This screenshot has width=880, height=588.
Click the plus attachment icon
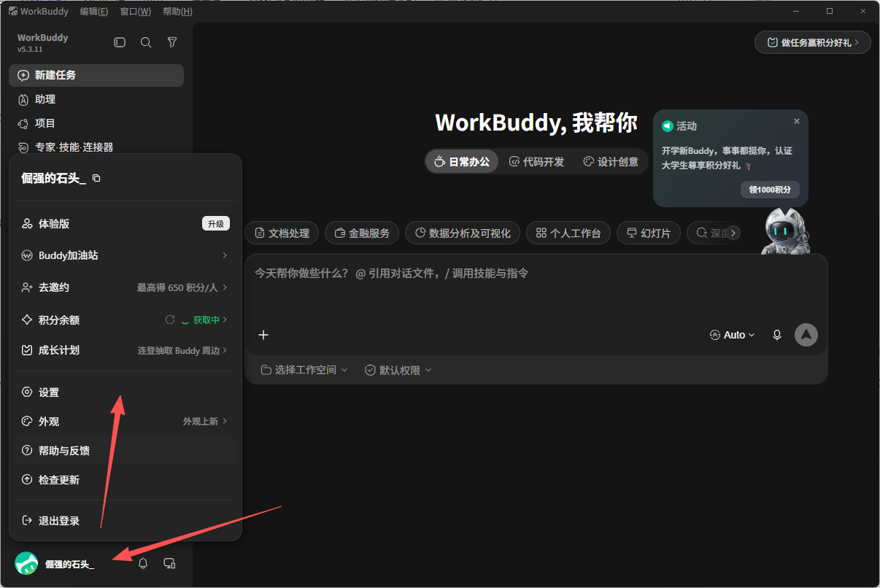tap(263, 335)
